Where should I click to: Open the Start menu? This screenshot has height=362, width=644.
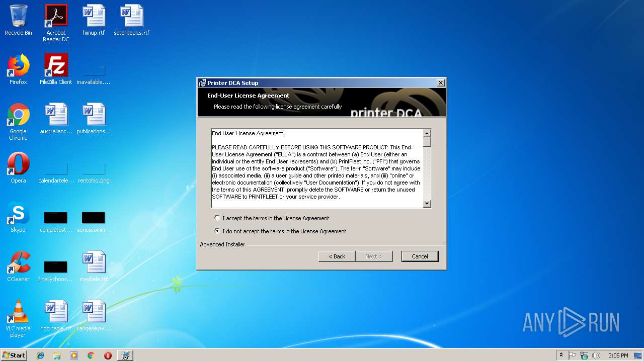coord(14,355)
